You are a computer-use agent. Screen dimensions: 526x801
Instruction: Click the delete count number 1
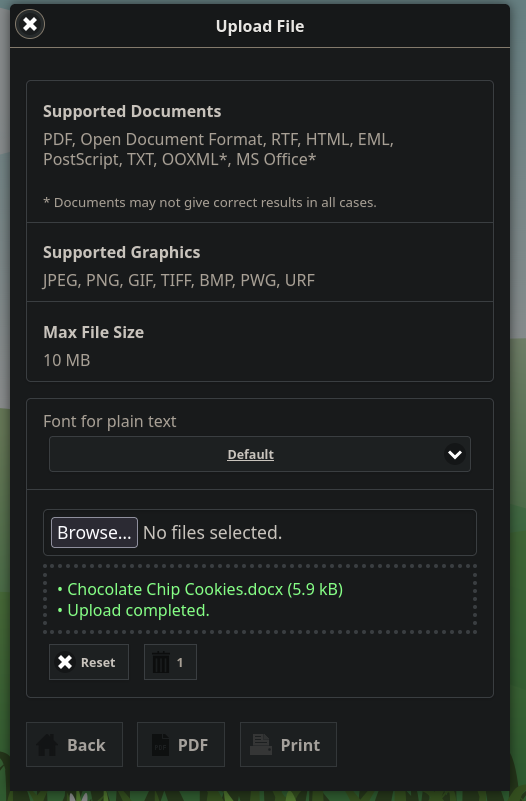tap(180, 663)
